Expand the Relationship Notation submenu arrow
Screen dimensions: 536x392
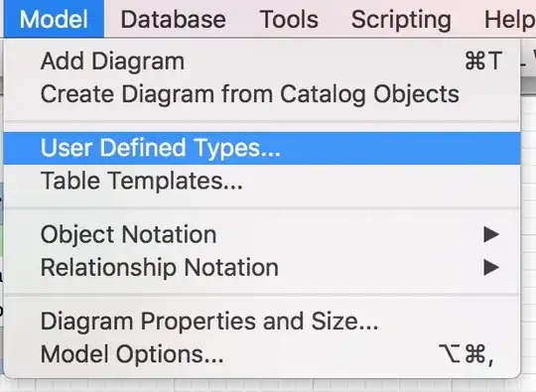(x=491, y=267)
